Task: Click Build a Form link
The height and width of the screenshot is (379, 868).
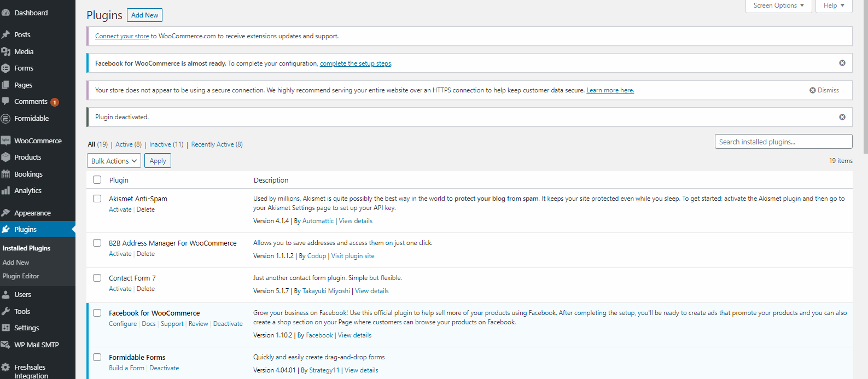Action: tap(127, 368)
